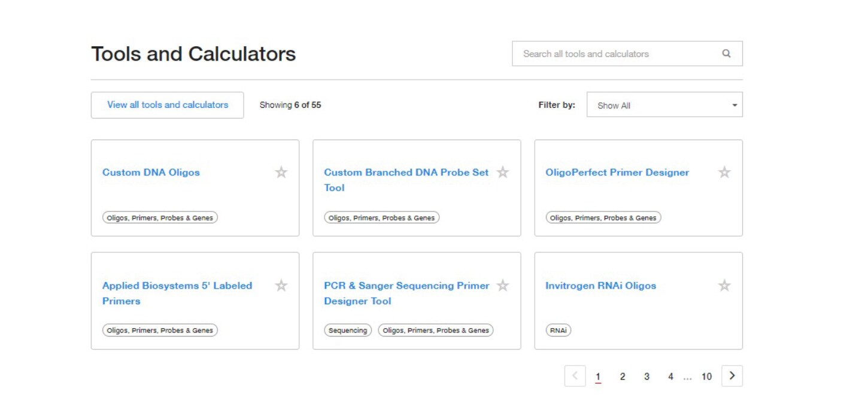Open PCR & Sanger Sequencing Primer Designer Tool
Viewport: 868px width, 406px height.
pos(407,293)
